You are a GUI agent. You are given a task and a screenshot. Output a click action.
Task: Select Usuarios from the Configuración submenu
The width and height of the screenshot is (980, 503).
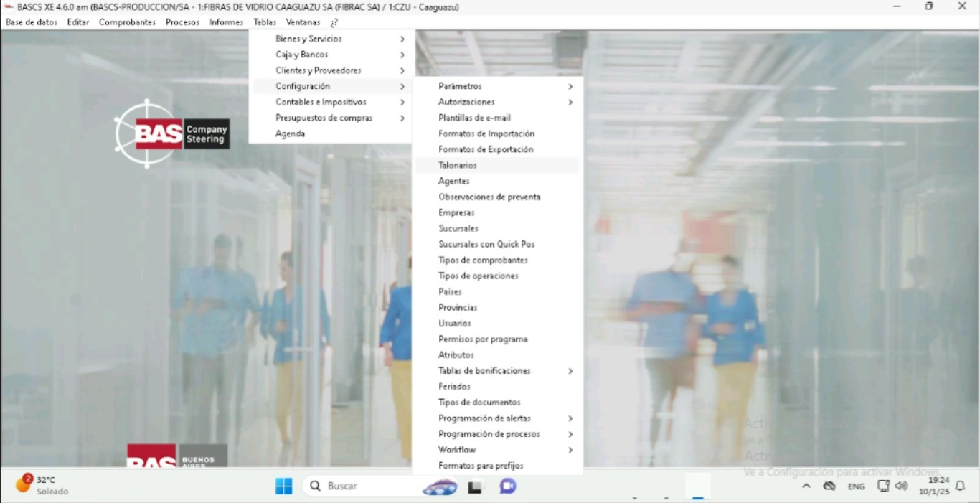coord(455,324)
